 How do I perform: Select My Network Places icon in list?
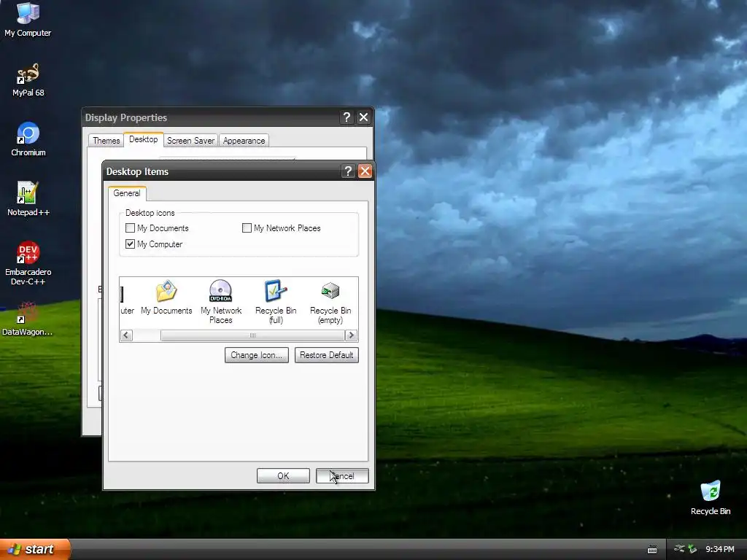click(x=221, y=302)
